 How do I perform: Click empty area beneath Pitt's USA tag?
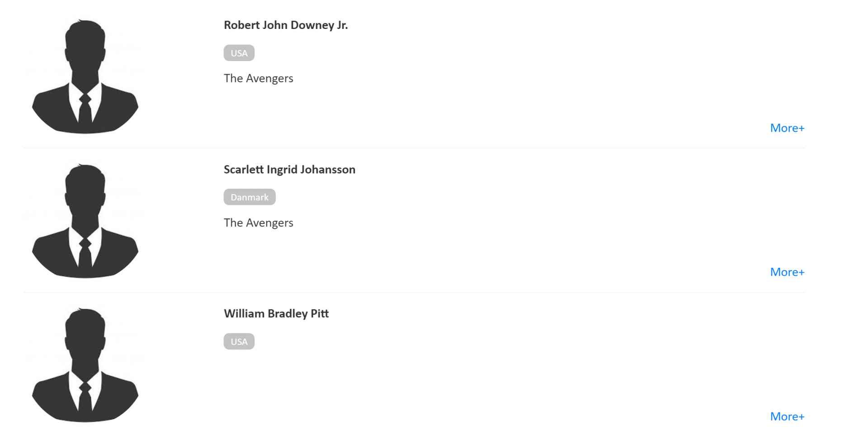pos(452,384)
